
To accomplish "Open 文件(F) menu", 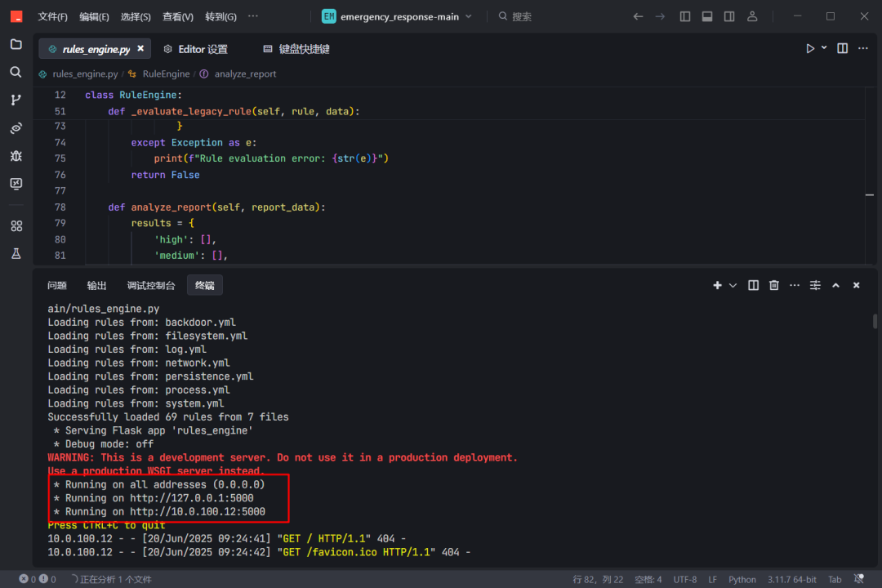I will 53,17.
